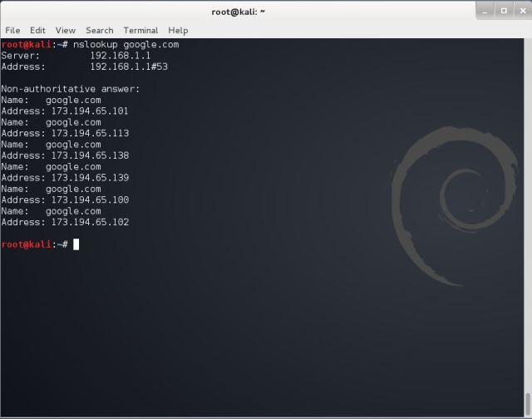Click the 'Non-authoritative answer:' line
The image size is (532, 419).
pyautogui.click(x=70, y=89)
